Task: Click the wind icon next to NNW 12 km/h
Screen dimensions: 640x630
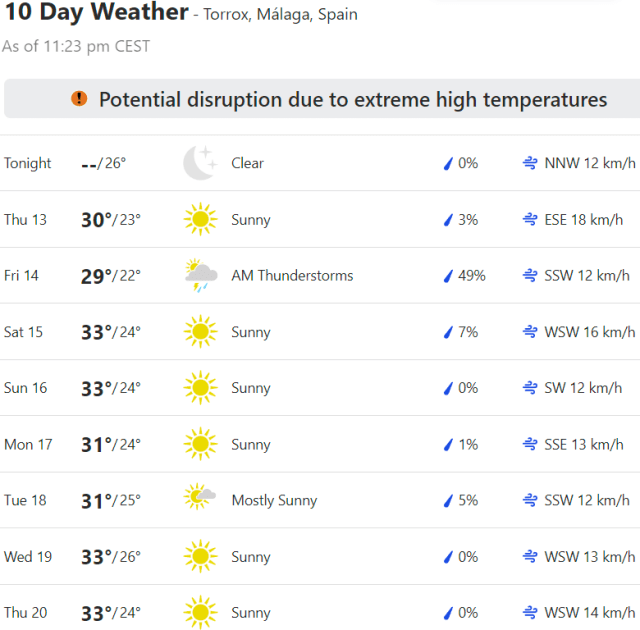Action: (x=530, y=163)
